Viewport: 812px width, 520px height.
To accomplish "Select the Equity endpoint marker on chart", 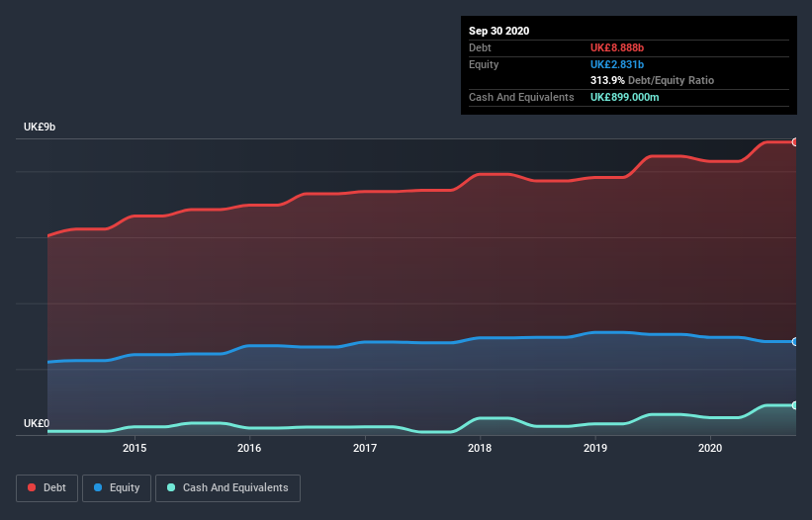I will [x=795, y=341].
